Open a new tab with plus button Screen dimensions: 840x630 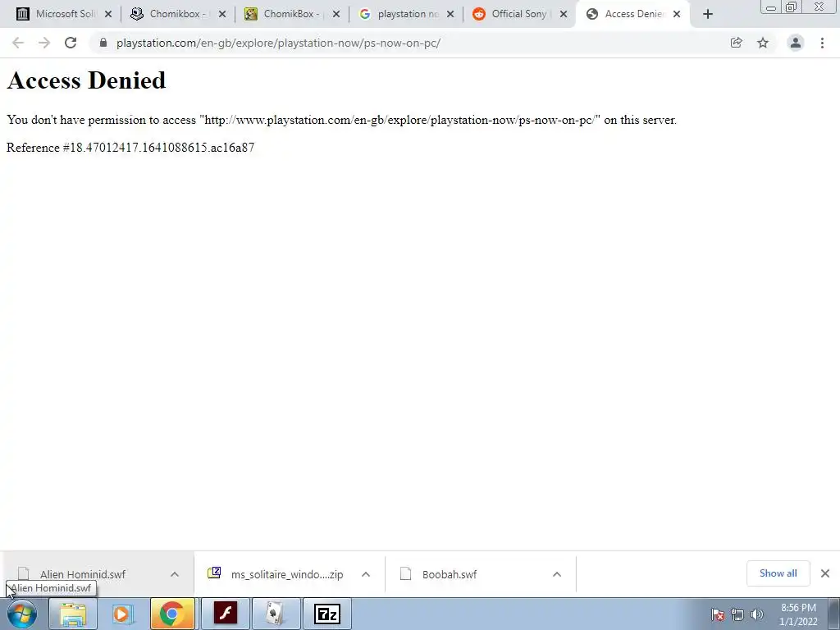pos(708,15)
